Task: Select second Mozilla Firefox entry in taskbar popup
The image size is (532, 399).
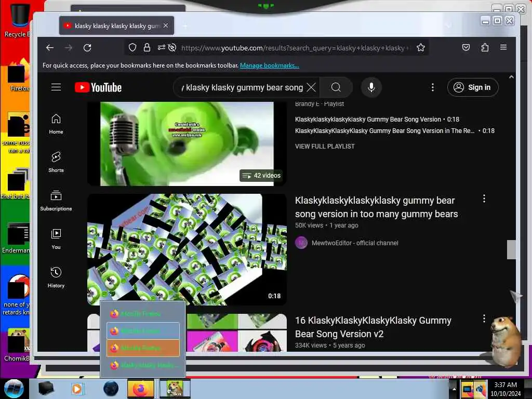Action: coord(143,331)
